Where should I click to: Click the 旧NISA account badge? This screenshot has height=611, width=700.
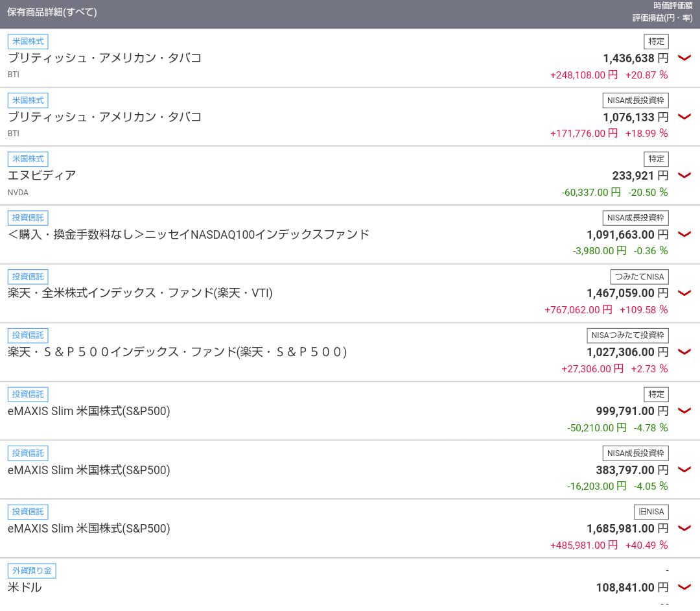pyautogui.click(x=651, y=512)
